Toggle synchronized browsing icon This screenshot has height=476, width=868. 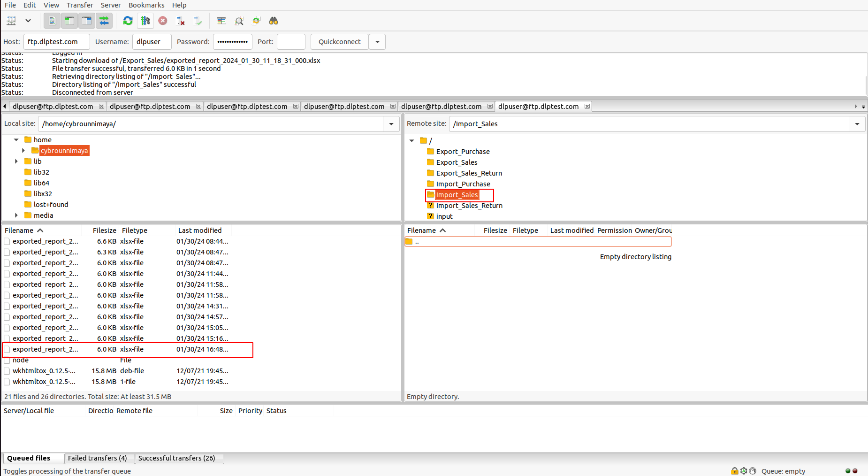coord(256,21)
